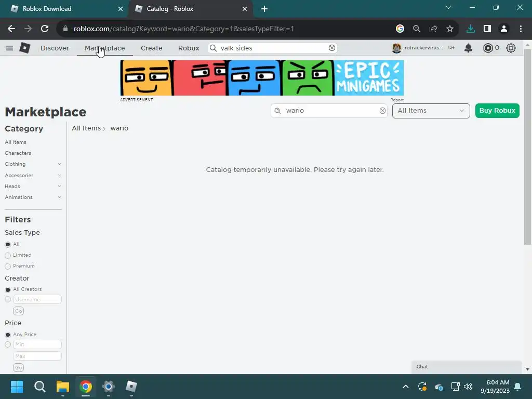
Task: Open File Explorer from the taskbar
Action: pos(63,387)
